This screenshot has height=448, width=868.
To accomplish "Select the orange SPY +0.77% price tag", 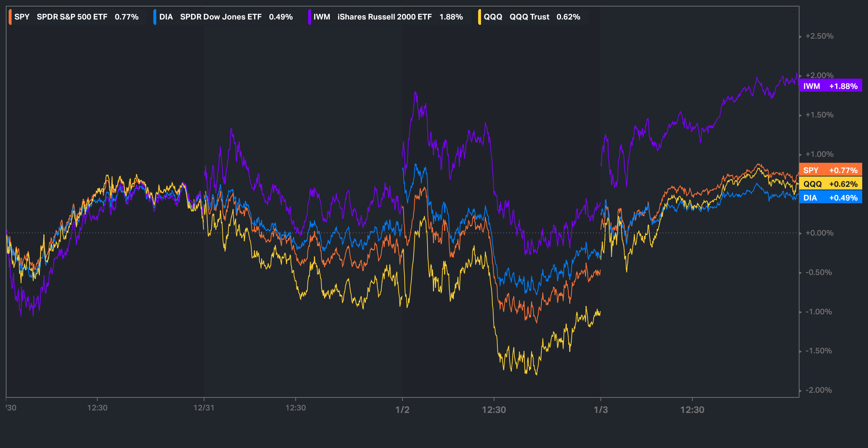I will (x=830, y=170).
